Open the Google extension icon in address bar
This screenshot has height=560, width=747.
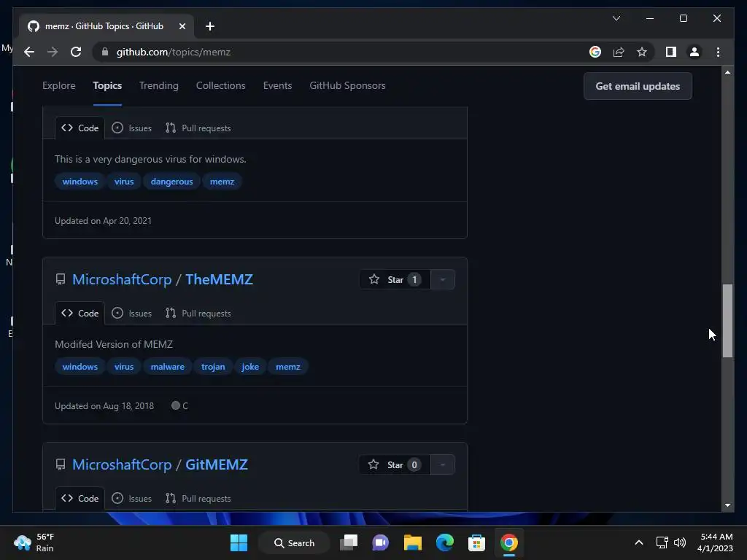coord(595,52)
